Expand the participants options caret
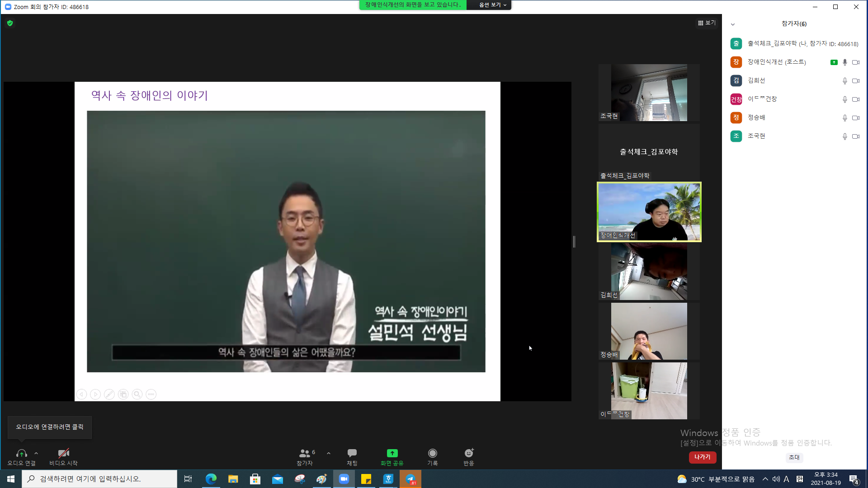Image resolution: width=868 pixels, height=488 pixels. point(329,453)
